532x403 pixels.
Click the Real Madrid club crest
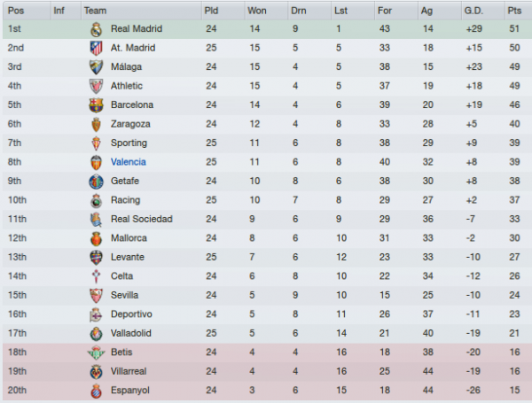point(97,29)
